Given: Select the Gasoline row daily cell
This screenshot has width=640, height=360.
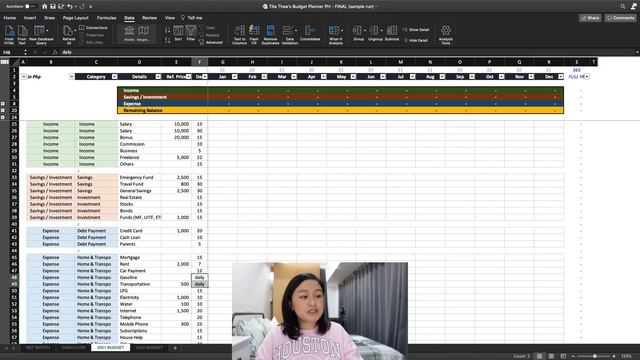Looking at the screenshot, I should tap(200, 277).
